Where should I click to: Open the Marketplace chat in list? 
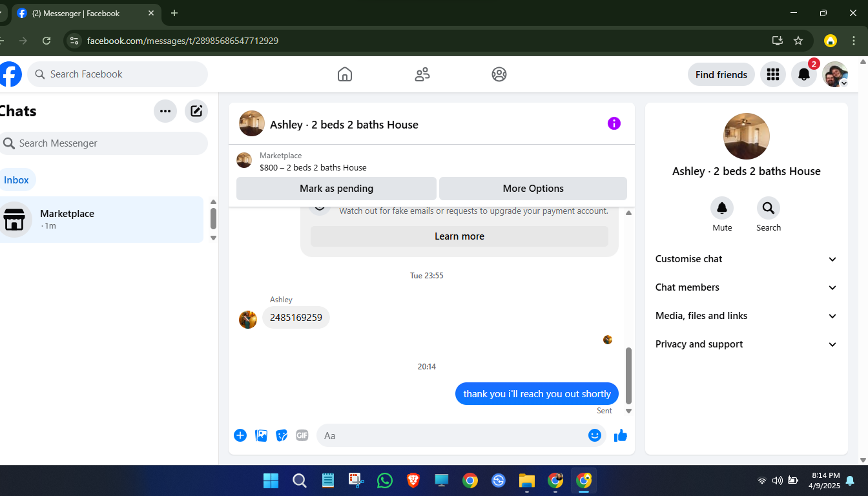[x=101, y=220]
